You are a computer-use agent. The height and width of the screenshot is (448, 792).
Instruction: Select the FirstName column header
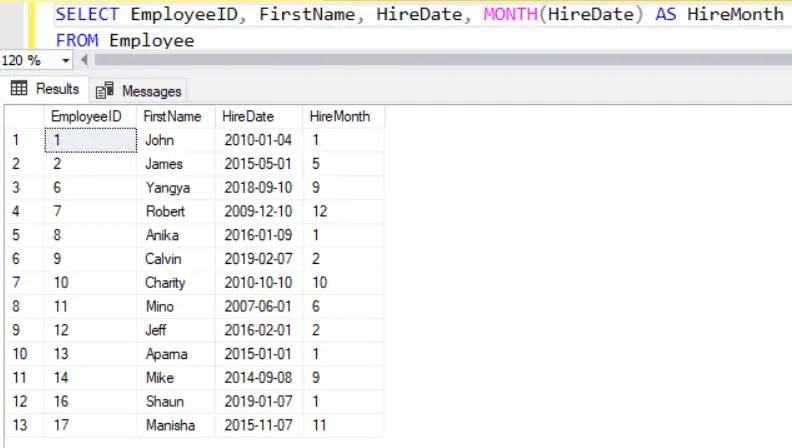(180, 117)
